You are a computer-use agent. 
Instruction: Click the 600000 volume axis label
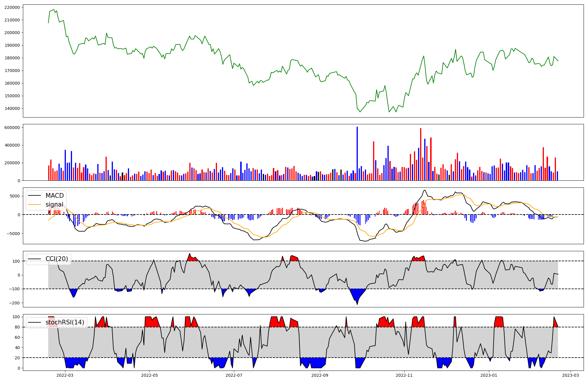pyautogui.click(x=12, y=128)
